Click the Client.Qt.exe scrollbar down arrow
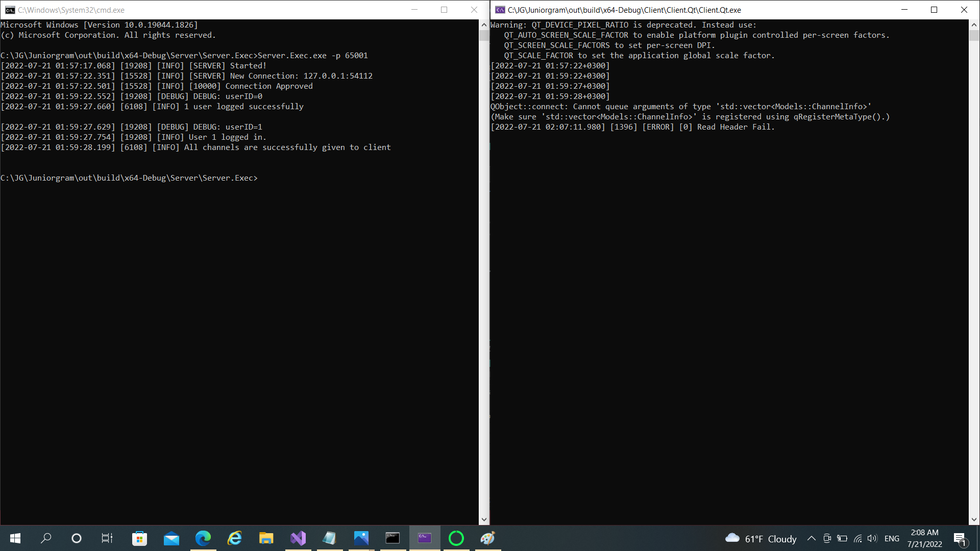 click(975, 520)
